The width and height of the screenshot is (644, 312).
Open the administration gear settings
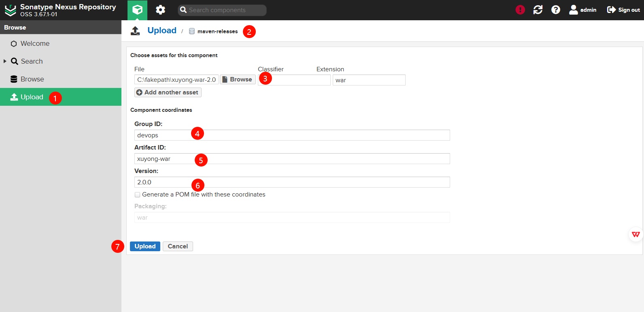coord(160,10)
